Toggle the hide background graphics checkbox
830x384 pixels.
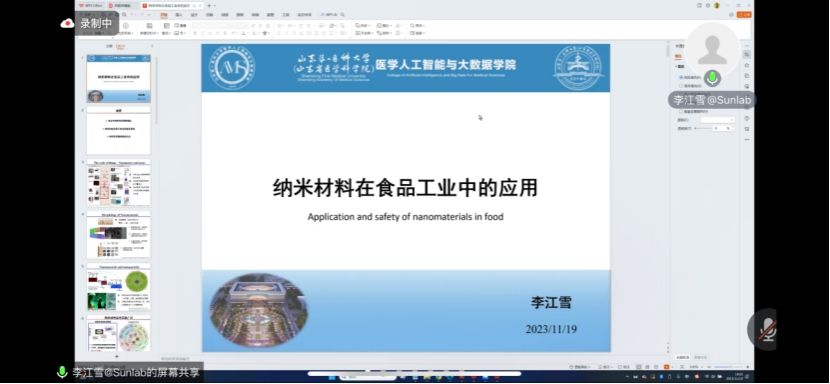click(x=681, y=111)
